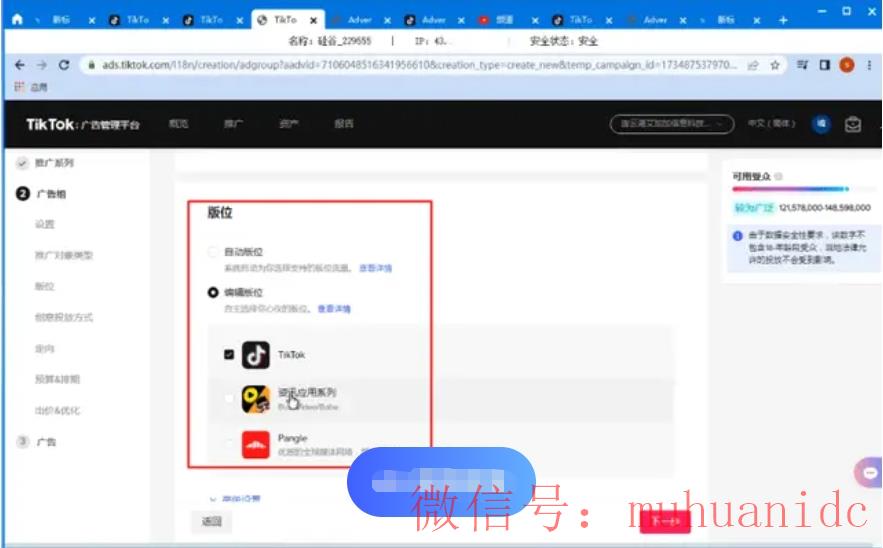The height and width of the screenshot is (548, 883).
Task: Select the 编辑版位 radio button
Action: [x=213, y=292]
